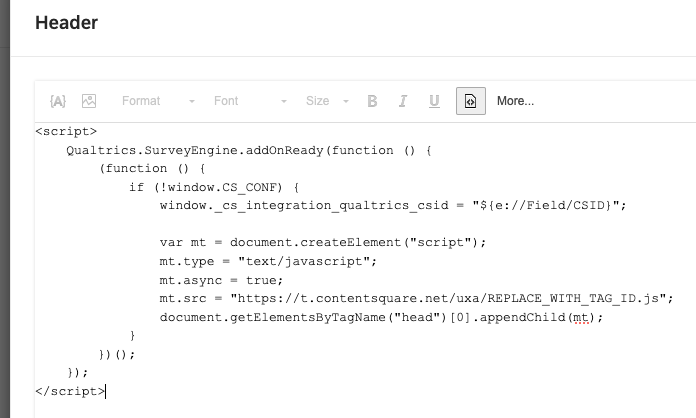696x418 pixels.
Task: Click the Header section title
Action: (x=67, y=23)
